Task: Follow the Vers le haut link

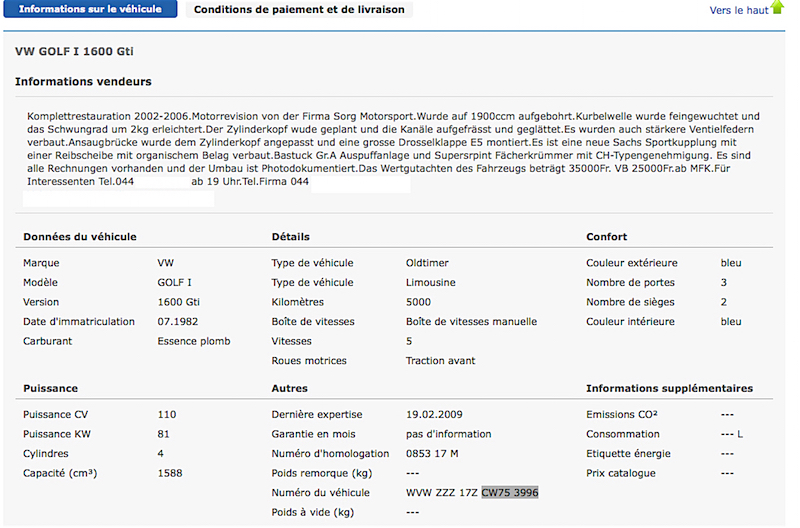Action: coord(738,10)
